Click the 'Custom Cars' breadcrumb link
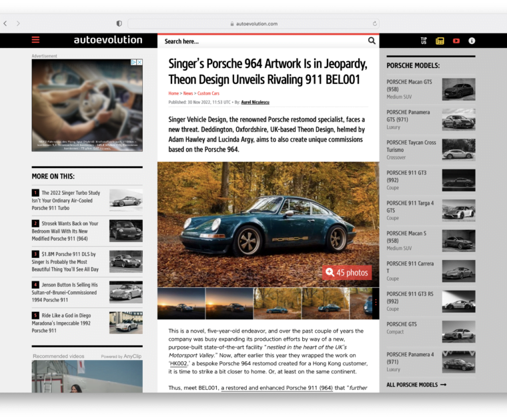The height and width of the screenshot is (420, 507). pyautogui.click(x=208, y=93)
